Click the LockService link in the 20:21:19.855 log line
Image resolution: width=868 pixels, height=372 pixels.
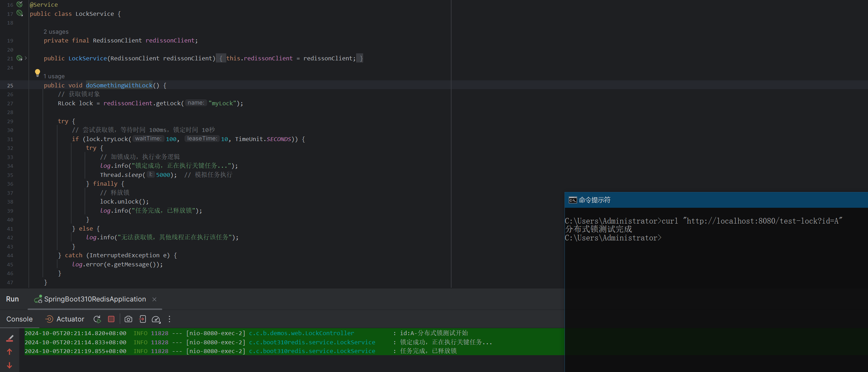[312, 351]
